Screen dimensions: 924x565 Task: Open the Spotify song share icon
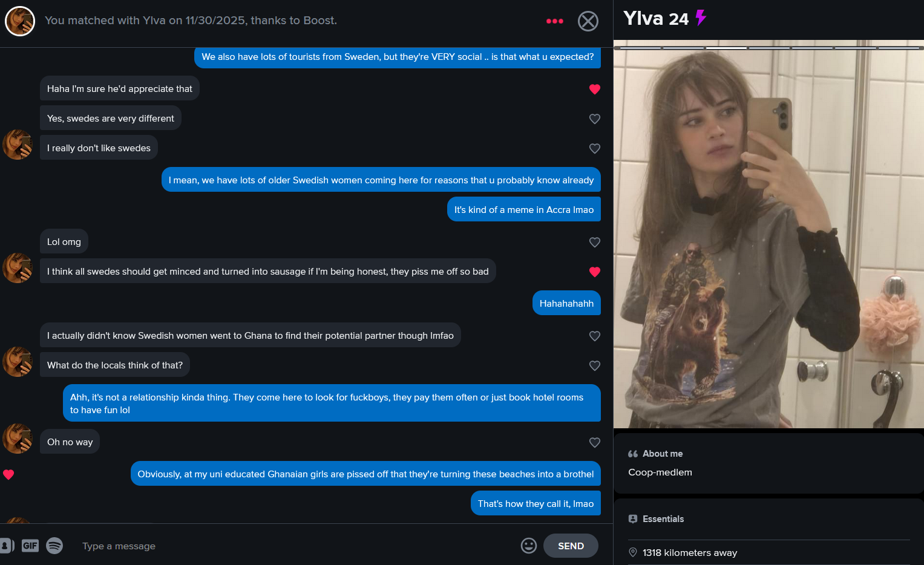coord(54,546)
